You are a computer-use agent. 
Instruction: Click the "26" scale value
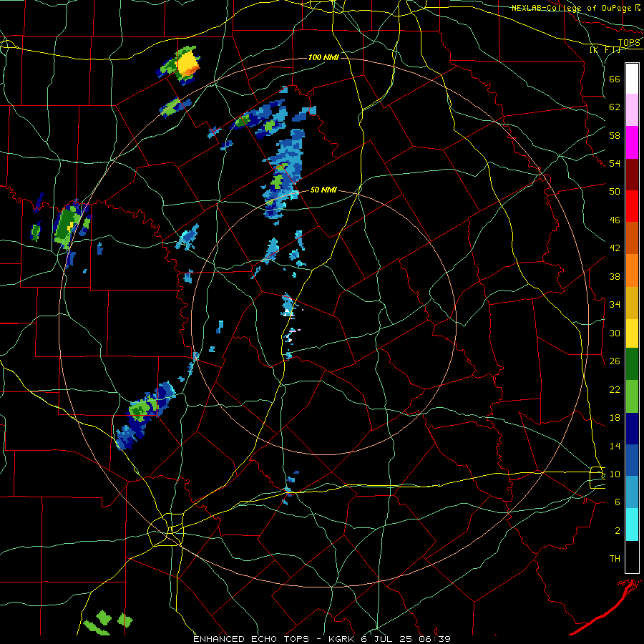click(615, 361)
